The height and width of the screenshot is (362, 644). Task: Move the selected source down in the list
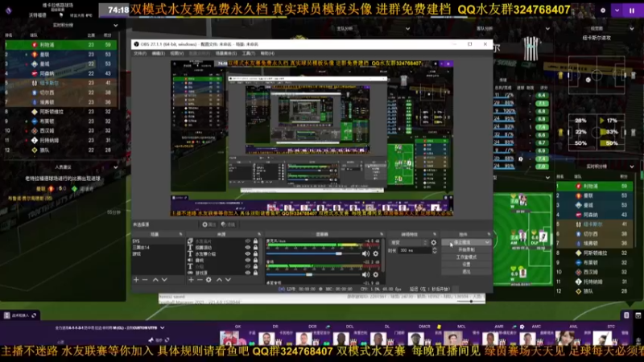[x=228, y=280]
